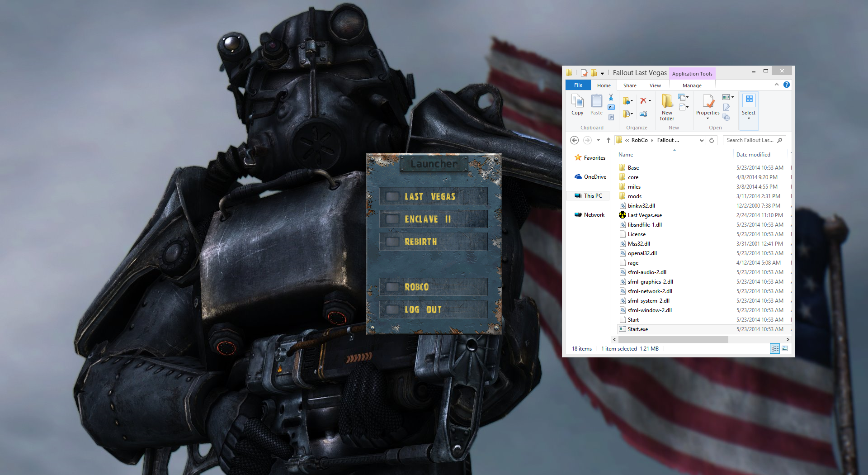Switch to Large icons view in status bar
Viewport: 868px width, 475px height.
[x=785, y=348]
